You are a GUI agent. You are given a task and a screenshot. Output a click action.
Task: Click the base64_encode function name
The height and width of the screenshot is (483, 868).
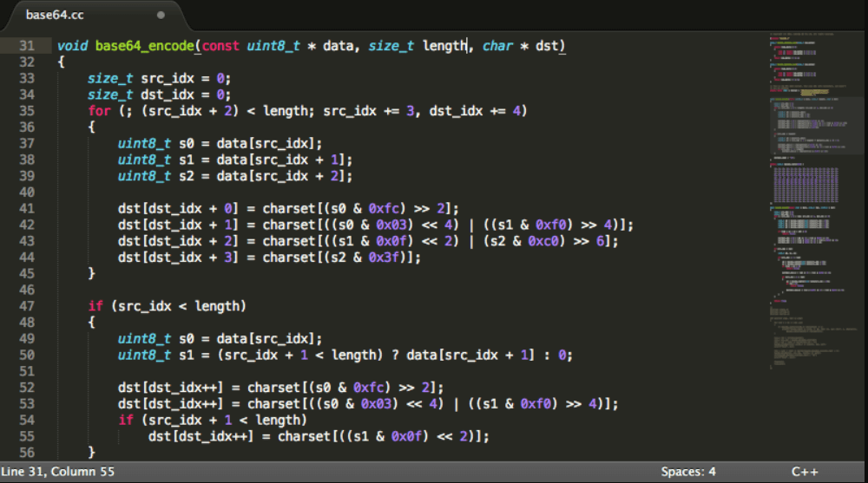[143, 45]
